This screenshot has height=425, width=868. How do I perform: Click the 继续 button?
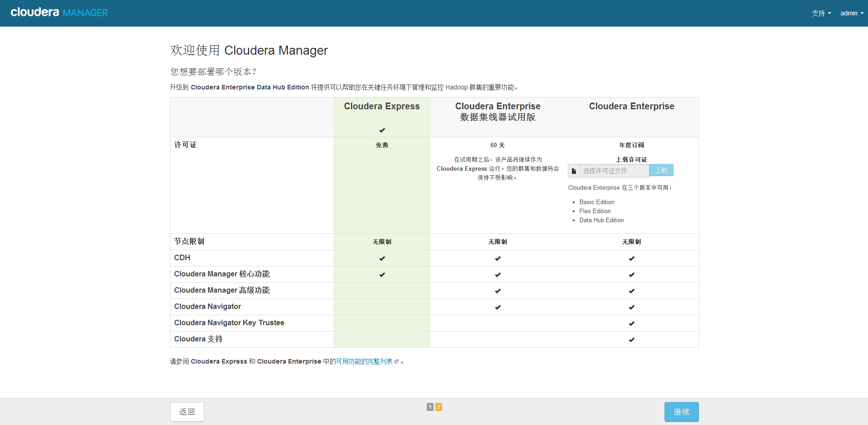(x=682, y=412)
